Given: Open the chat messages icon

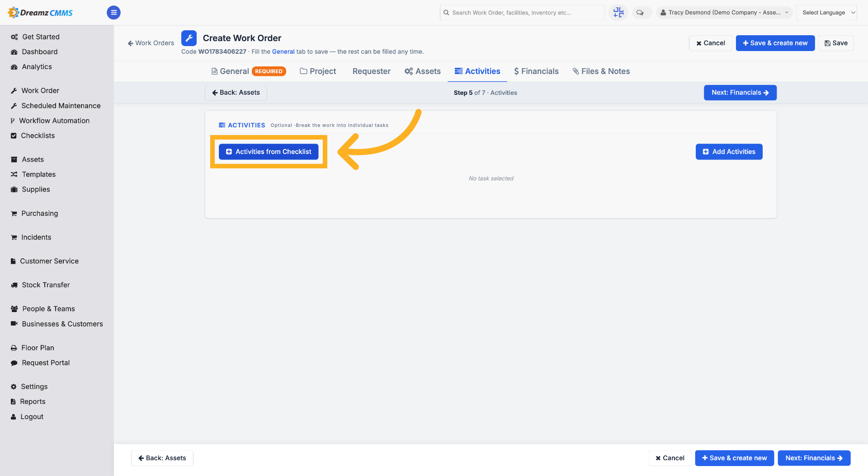Looking at the screenshot, I should (x=640, y=13).
